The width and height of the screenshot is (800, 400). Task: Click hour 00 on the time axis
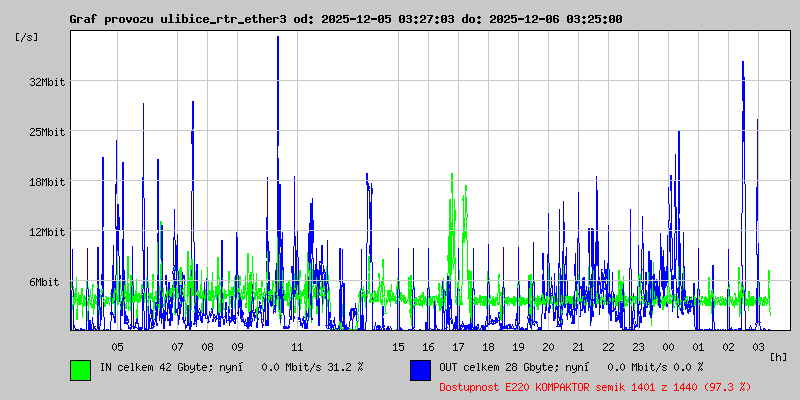click(x=668, y=347)
